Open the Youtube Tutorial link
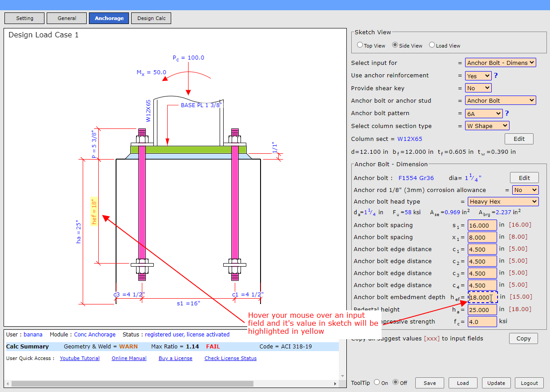This screenshot has width=550, height=392. [x=80, y=358]
